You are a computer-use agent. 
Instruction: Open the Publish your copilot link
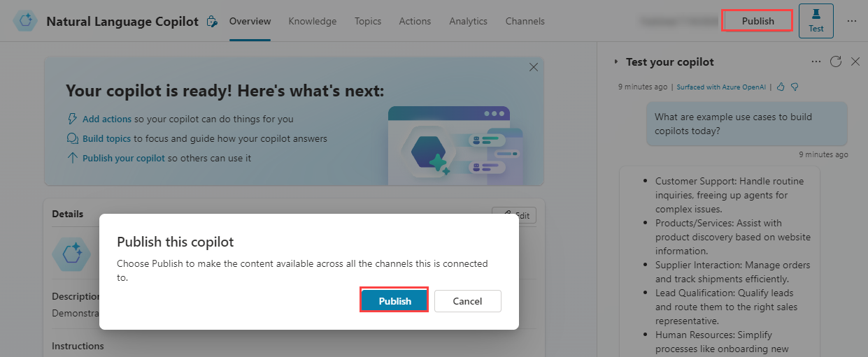[x=124, y=158]
